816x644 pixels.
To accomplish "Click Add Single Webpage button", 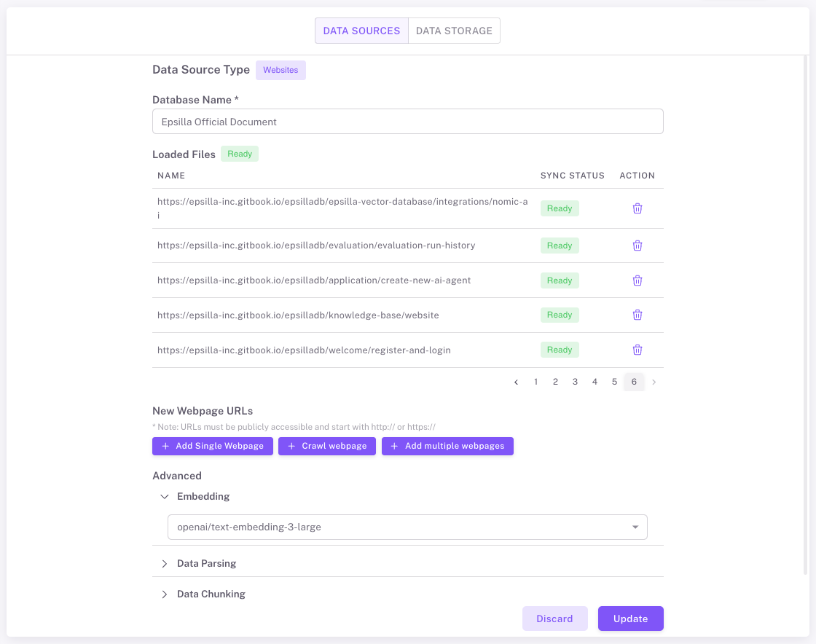I will 213,446.
